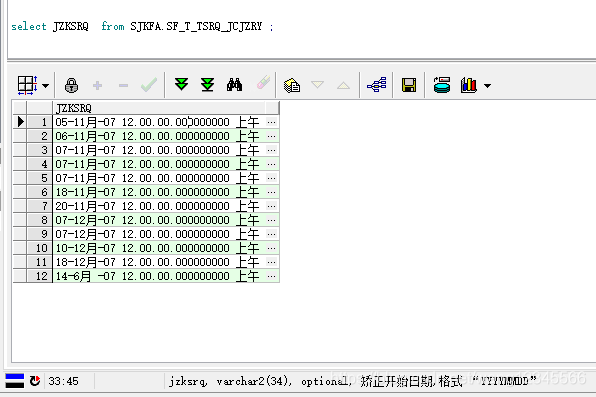The image size is (596, 397).
Task: Click the linked query tree icon
Action: [377, 84]
